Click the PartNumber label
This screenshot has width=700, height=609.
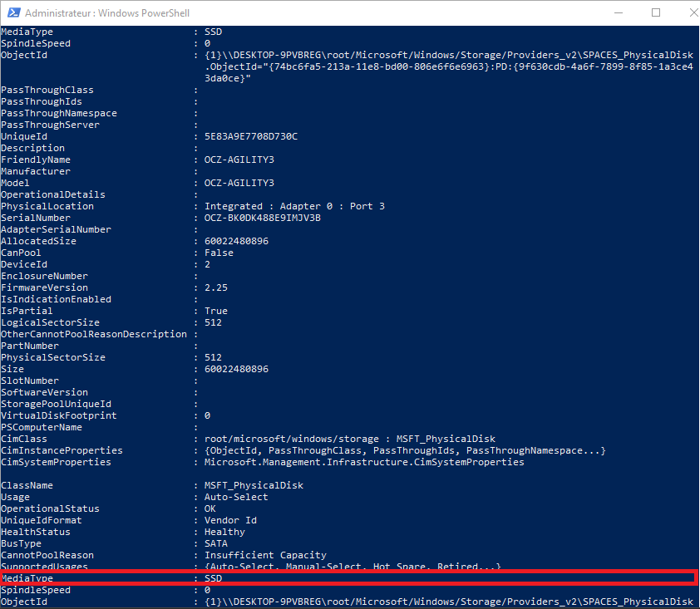tap(30, 346)
